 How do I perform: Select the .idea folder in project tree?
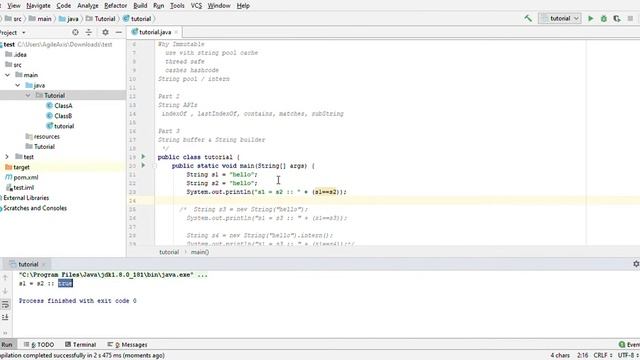[20, 55]
